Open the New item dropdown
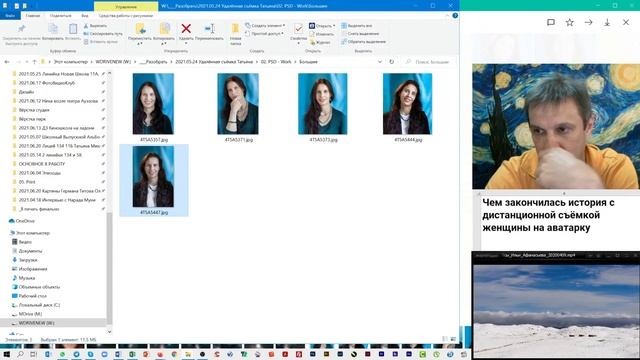 (x=265, y=25)
